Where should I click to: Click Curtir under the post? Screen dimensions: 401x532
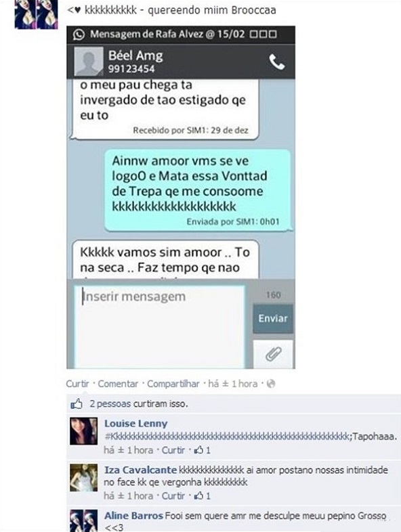pos(77,384)
